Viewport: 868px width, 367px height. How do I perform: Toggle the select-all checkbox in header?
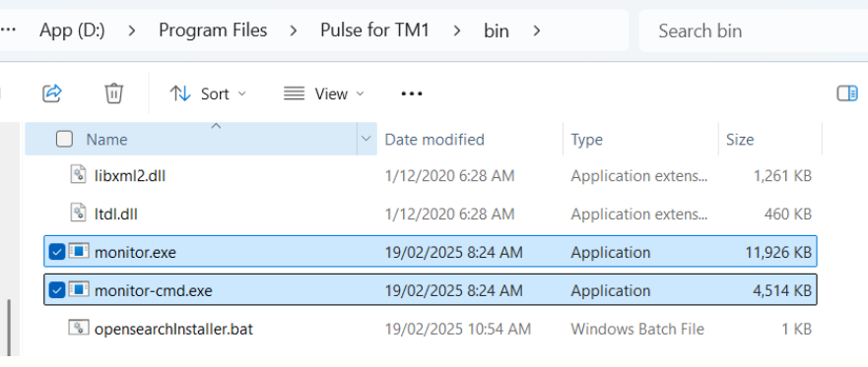click(x=64, y=140)
